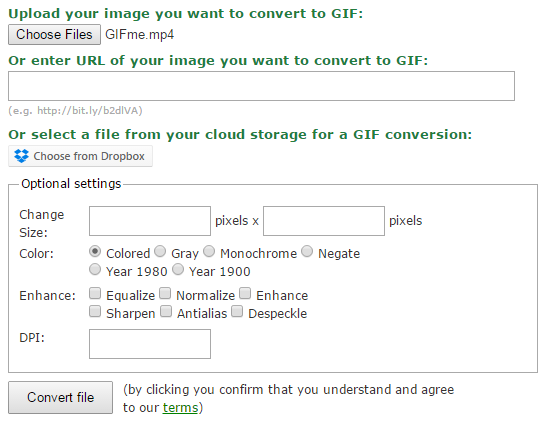Choose the Year 1900 color effect

[x=178, y=269]
